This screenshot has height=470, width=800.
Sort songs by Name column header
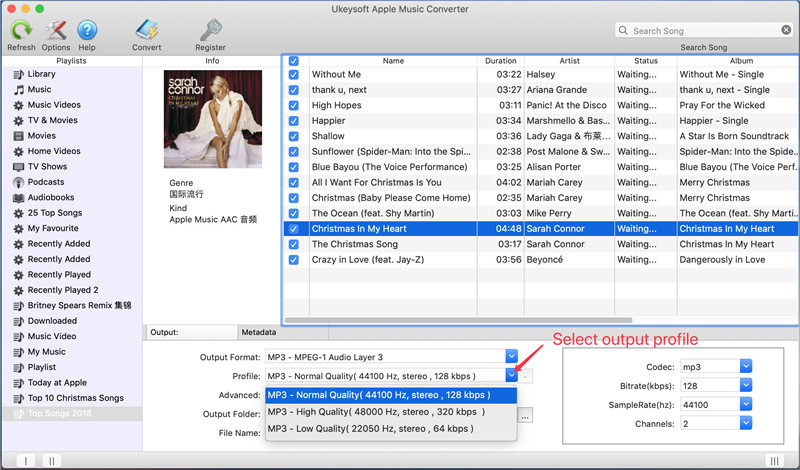(x=393, y=61)
